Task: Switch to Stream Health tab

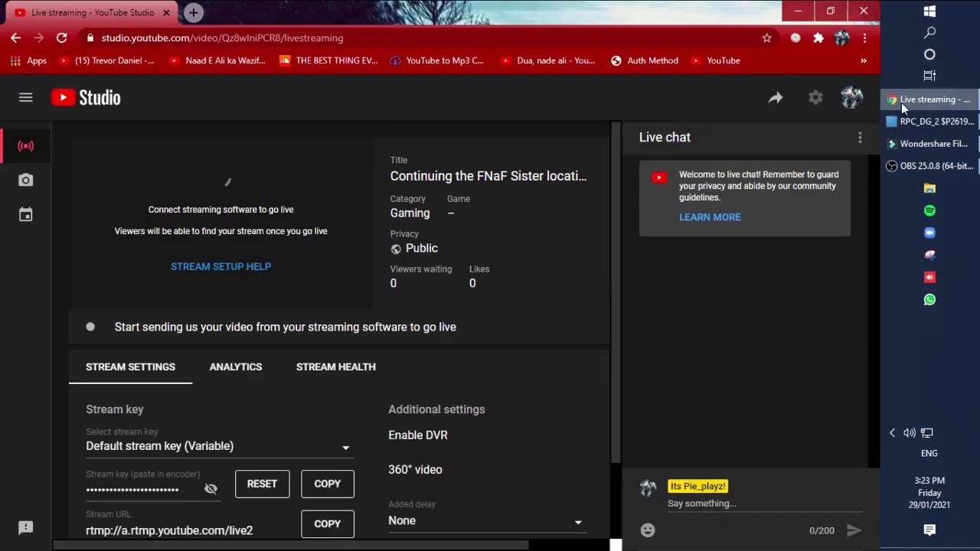Action: [x=335, y=367]
